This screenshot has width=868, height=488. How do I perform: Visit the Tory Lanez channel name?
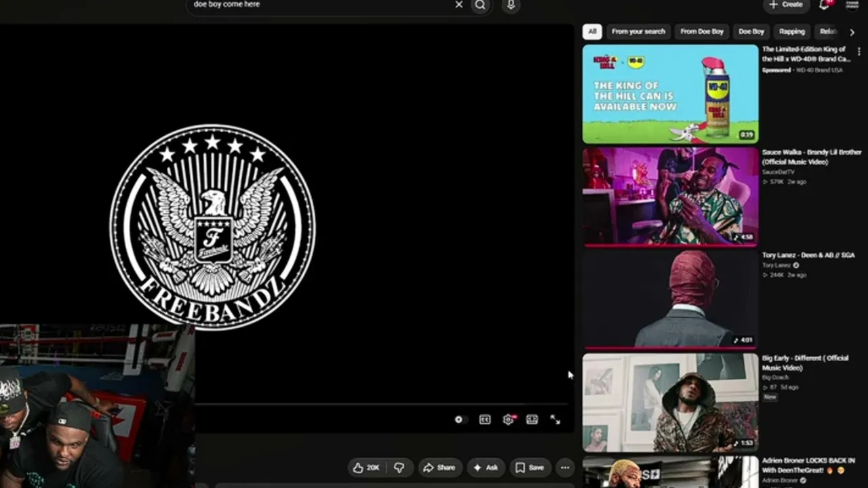coord(776,266)
